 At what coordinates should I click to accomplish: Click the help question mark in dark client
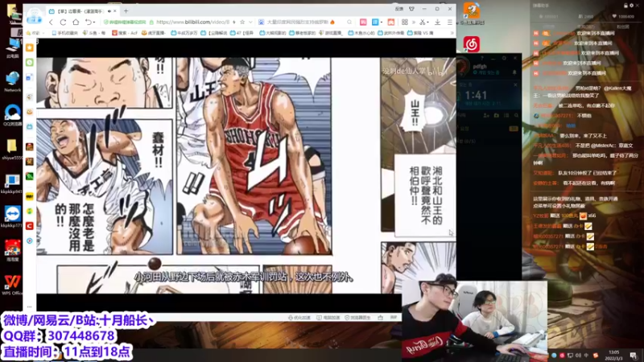point(482,58)
